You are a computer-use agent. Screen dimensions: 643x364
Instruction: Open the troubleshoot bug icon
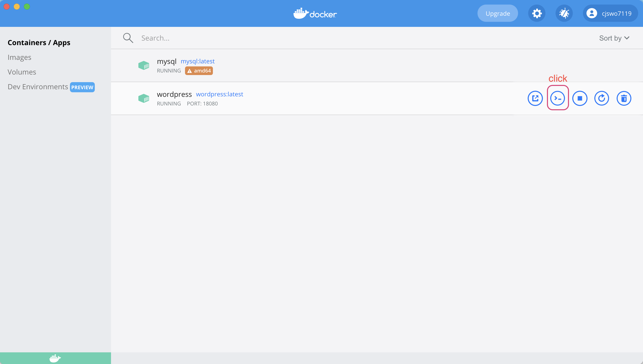point(564,13)
